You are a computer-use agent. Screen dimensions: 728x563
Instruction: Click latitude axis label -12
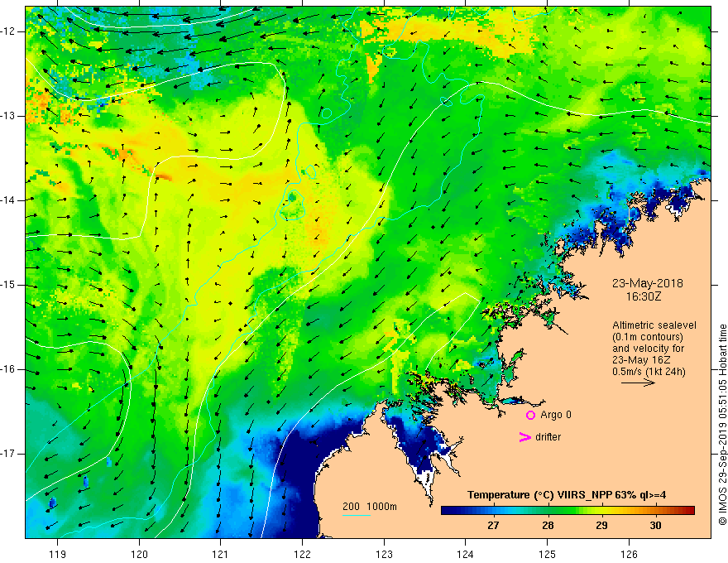pyautogui.click(x=8, y=31)
